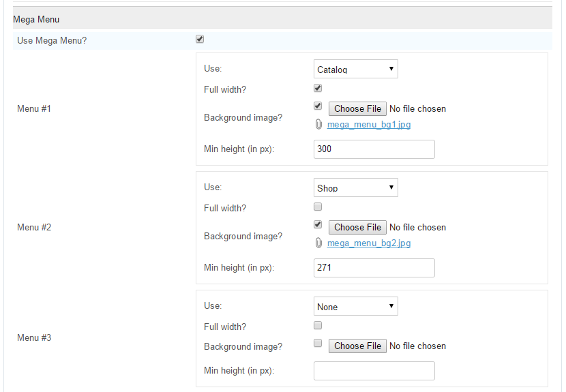Focus Min height field showing 271
This screenshot has width=566, height=392.
coord(374,268)
